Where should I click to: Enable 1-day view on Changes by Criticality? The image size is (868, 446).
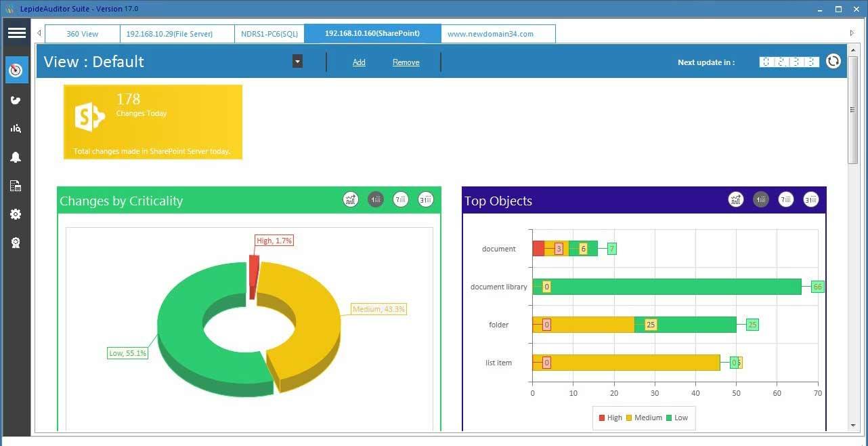(376, 199)
